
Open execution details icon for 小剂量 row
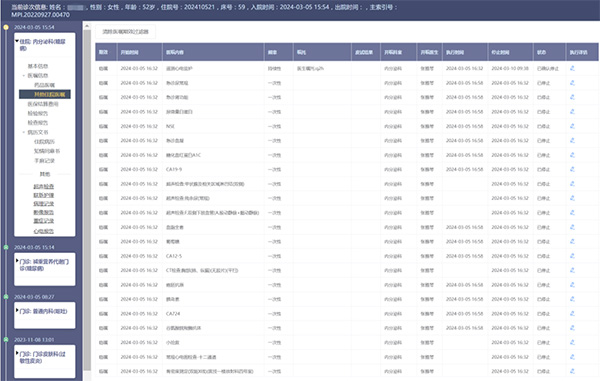tap(572, 342)
